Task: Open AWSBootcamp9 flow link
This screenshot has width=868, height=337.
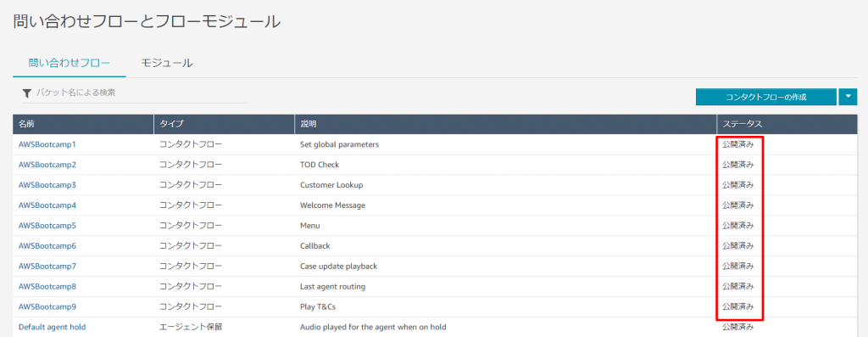Action: click(47, 306)
